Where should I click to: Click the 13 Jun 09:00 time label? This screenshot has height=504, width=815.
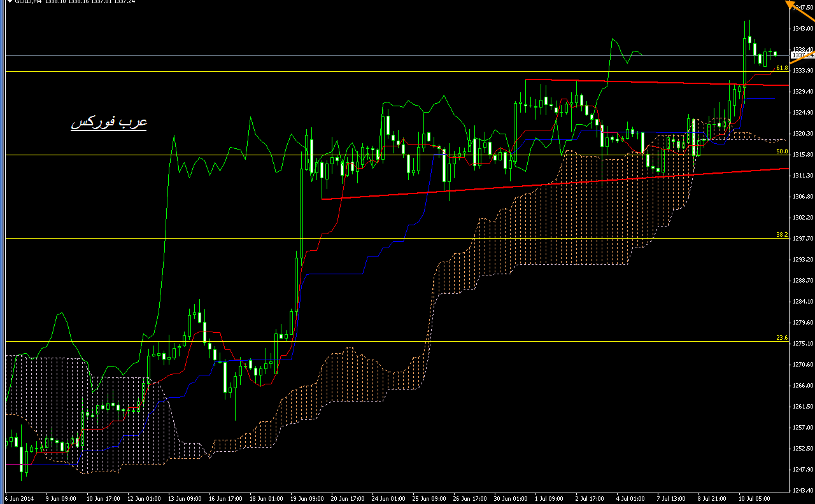coord(185,499)
